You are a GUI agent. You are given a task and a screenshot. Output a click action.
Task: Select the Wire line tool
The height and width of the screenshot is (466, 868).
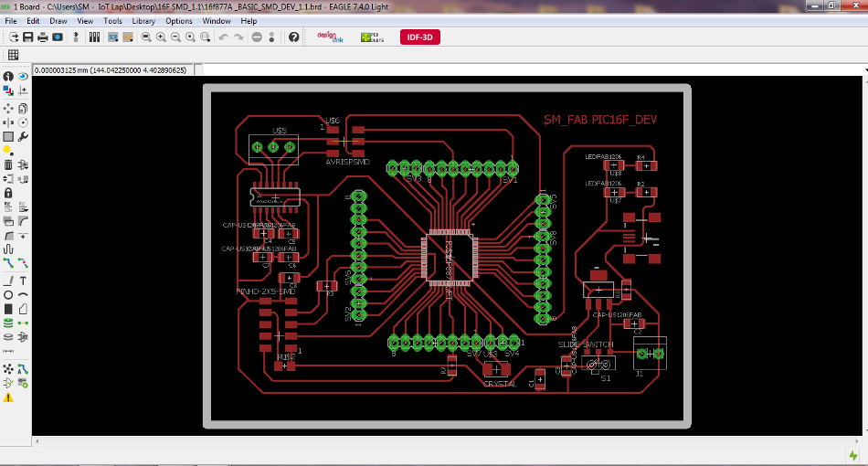point(8,281)
